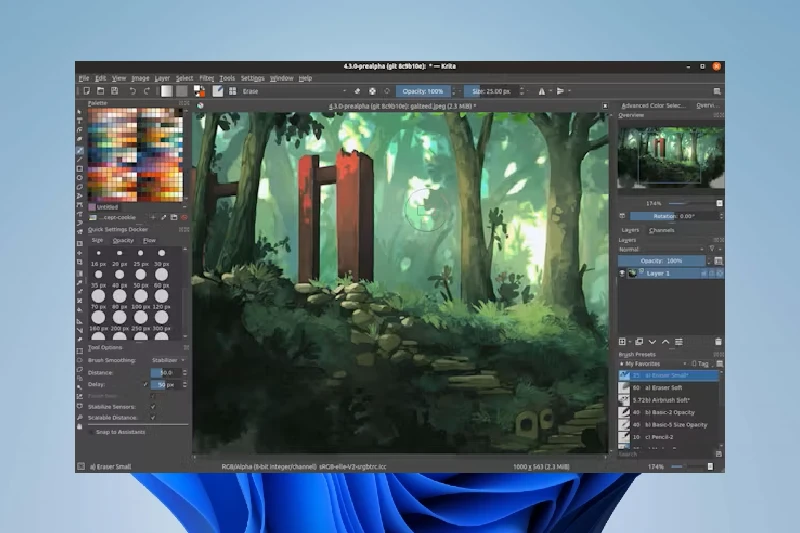Switch to the Channels tab

662,230
